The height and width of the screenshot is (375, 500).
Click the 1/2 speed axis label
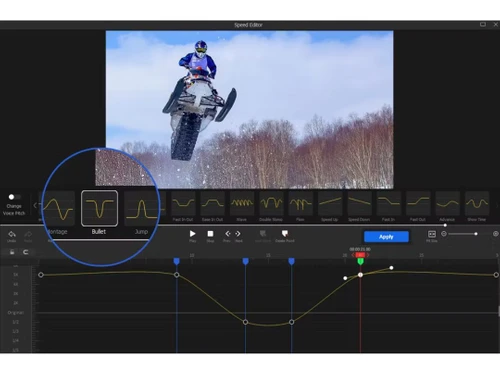(15, 322)
